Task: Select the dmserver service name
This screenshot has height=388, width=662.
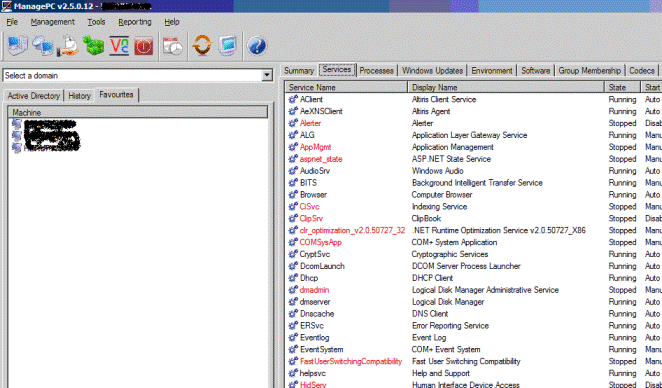Action: [315, 302]
